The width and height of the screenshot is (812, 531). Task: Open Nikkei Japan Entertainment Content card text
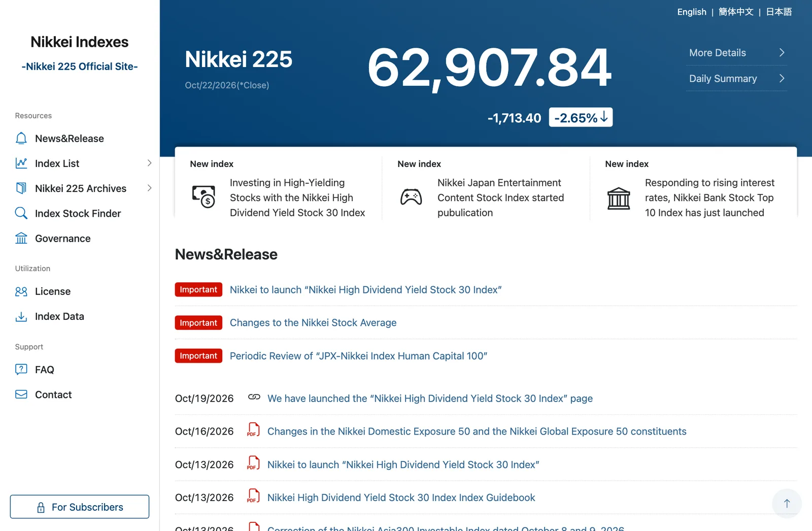click(501, 197)
